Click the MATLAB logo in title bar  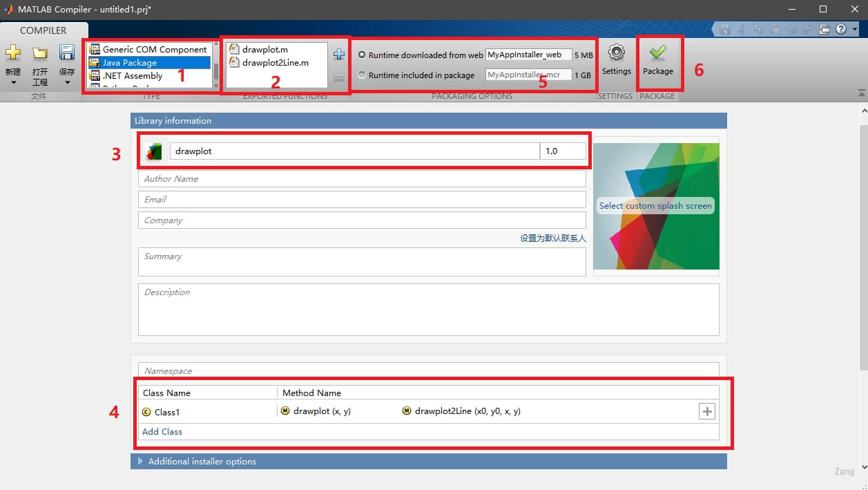tap(8, 9)
